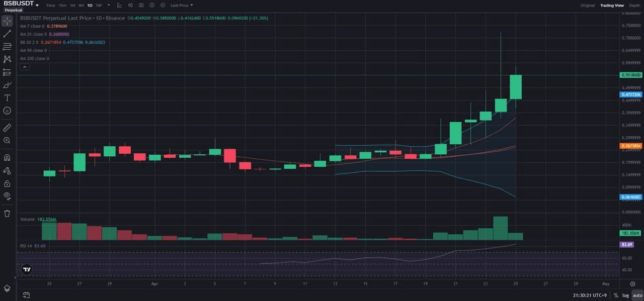The width and height of the screenshot is (644, 301).
Task: Click the green current price label 0.5518600
Action: (631, 75)
